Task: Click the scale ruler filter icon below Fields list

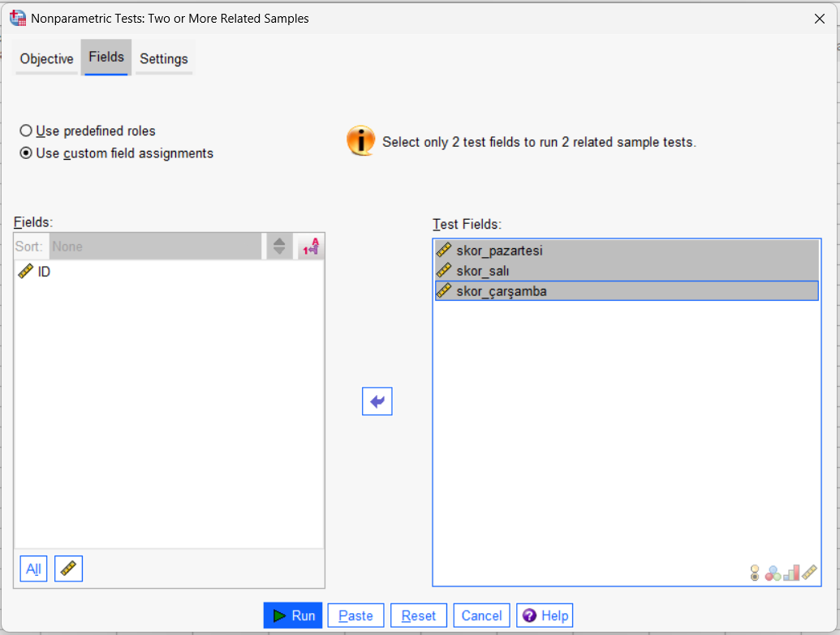Action: point(68,568)
